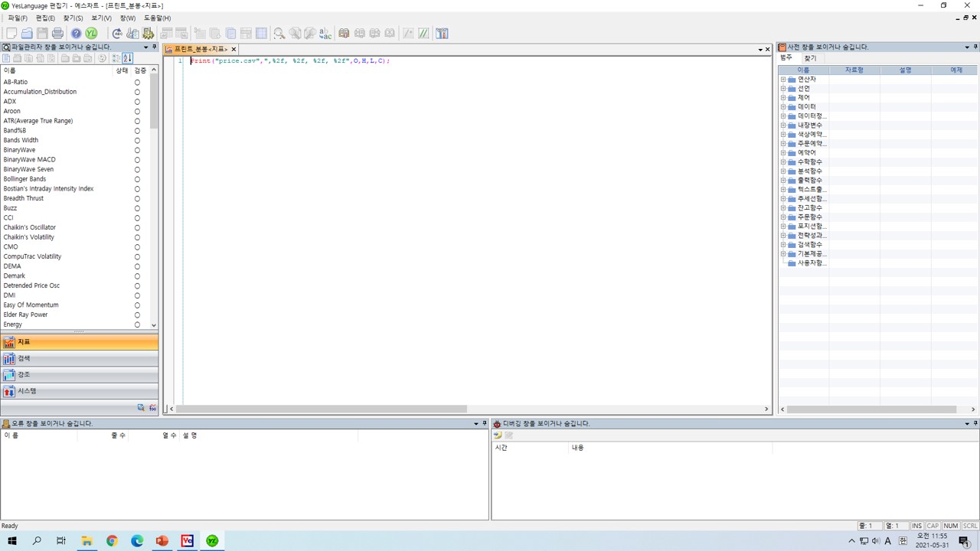The image size is (980, 551).
Task: Click the abc replace text toolbar icon
Action: [x=325, y=33]
